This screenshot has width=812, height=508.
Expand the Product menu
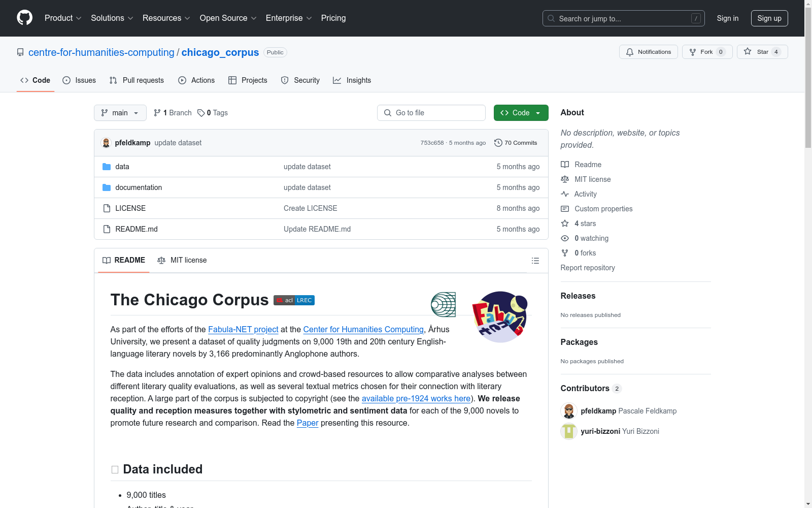pos(63,18)
